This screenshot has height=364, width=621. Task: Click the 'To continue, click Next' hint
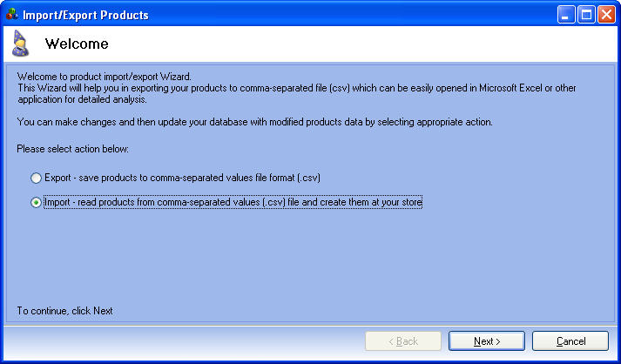pos(65,311)
